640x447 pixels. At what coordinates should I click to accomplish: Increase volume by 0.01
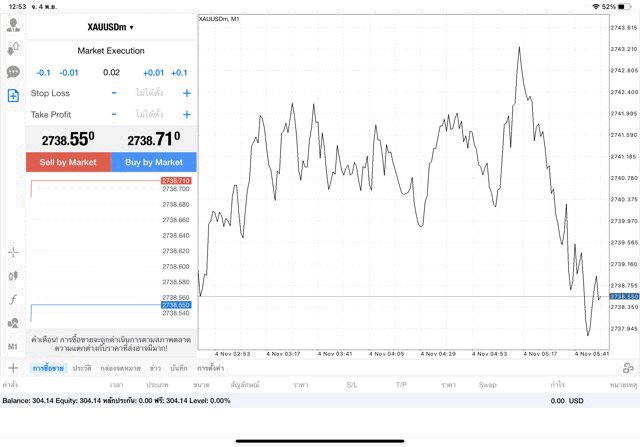click(x=153, y=72)
